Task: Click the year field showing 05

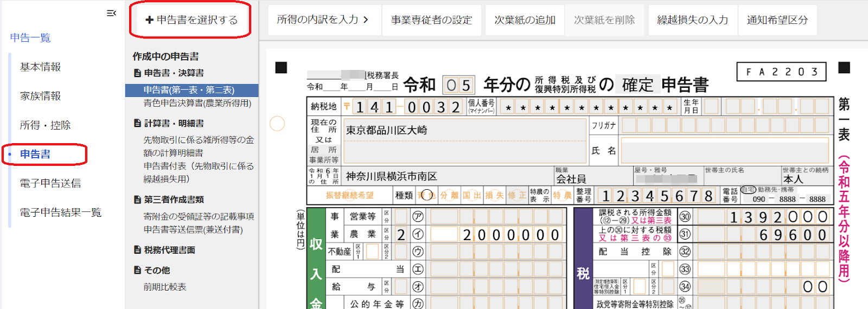Action: [459, 85]
